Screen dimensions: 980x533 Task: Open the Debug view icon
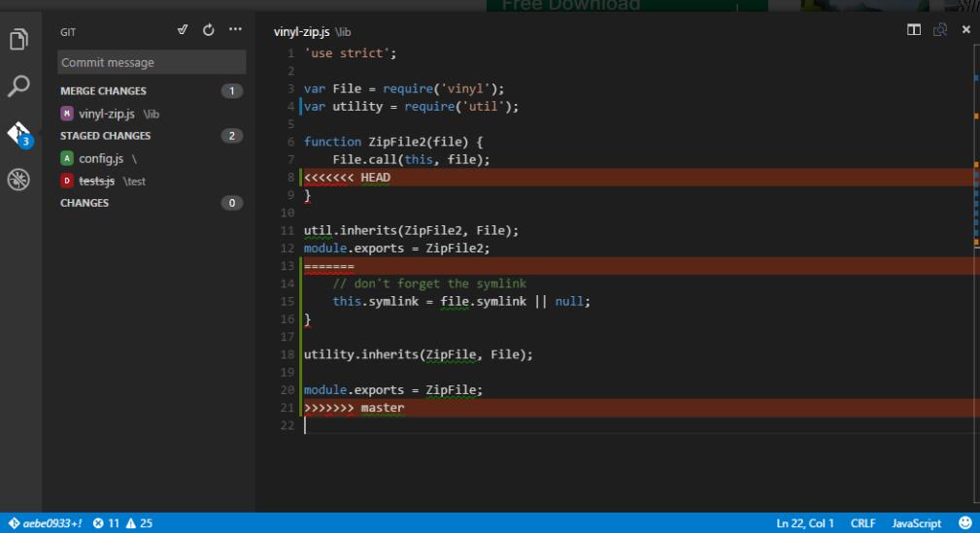pyautogui.click(x=18, y=180)
